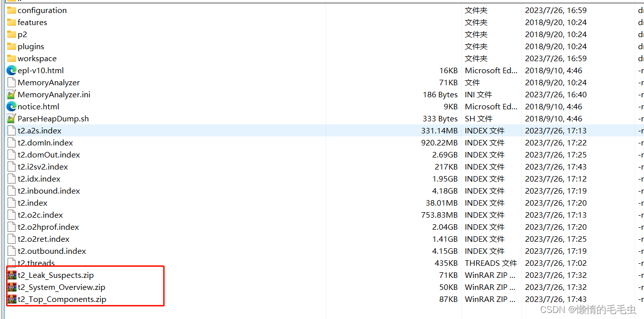Click the INI 文件 type cell
Screen dimensions: 644x319
tap(478, 94)
